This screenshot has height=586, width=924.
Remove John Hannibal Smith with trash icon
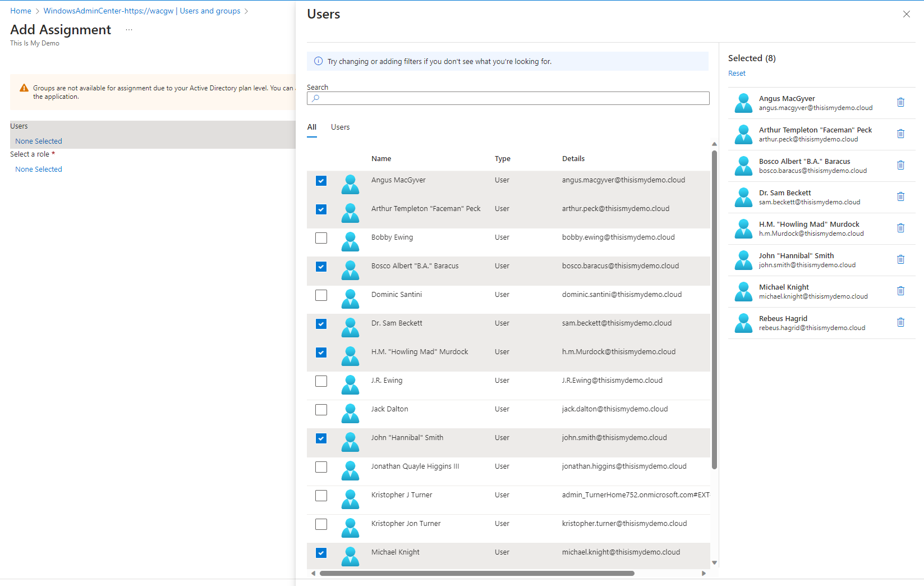900,259
